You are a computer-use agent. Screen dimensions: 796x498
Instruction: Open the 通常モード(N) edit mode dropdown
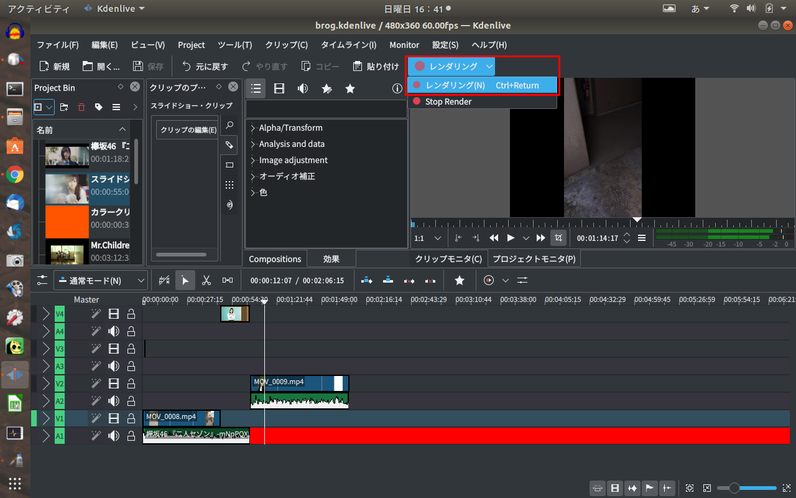coord(101,280)
